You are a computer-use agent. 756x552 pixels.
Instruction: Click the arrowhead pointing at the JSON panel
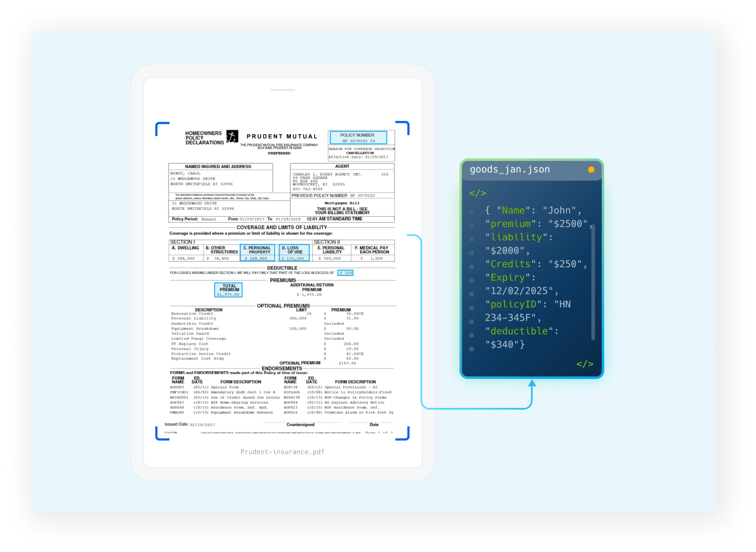pos(532,383)
